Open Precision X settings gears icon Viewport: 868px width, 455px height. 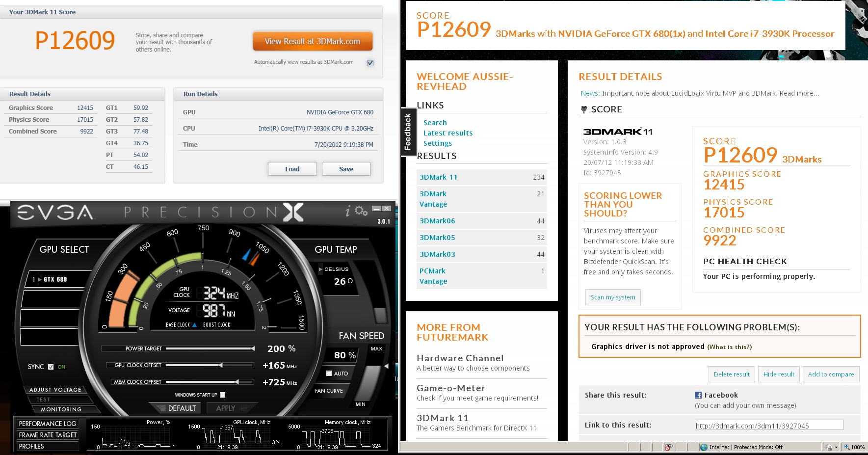click(x=361, y=211)
